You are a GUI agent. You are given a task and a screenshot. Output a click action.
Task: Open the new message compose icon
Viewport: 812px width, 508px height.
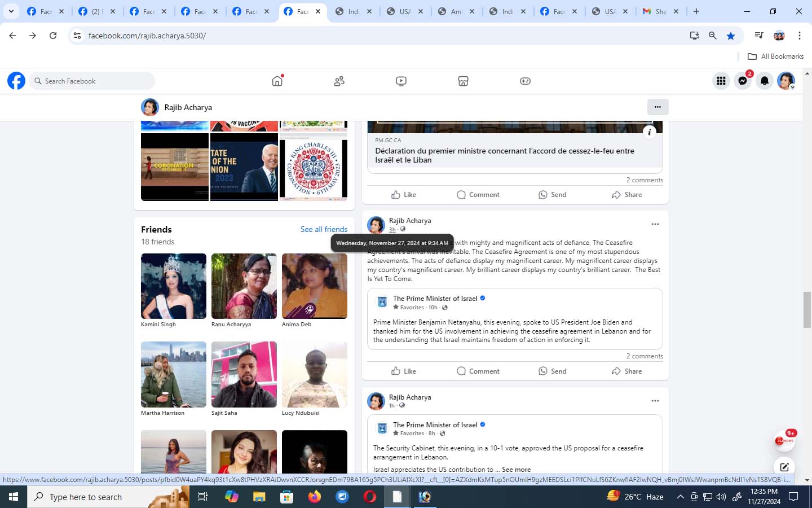[x=784, y=467]
